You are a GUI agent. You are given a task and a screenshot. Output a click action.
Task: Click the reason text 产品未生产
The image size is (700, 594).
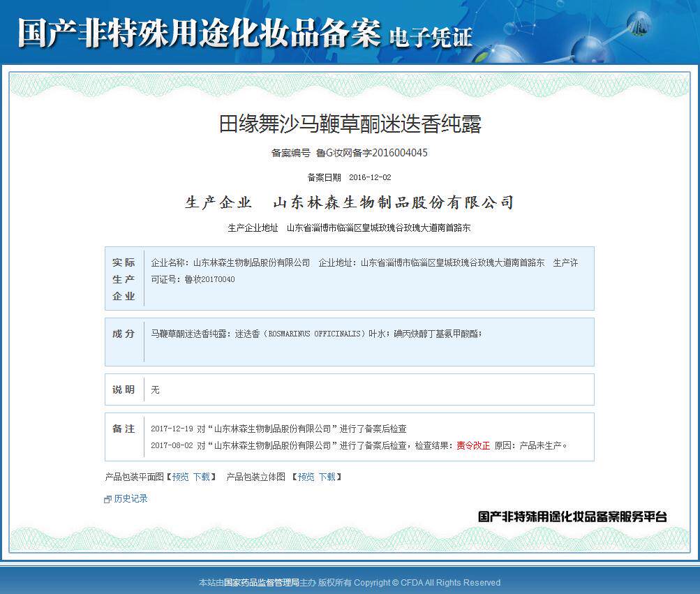coord(540,445)
